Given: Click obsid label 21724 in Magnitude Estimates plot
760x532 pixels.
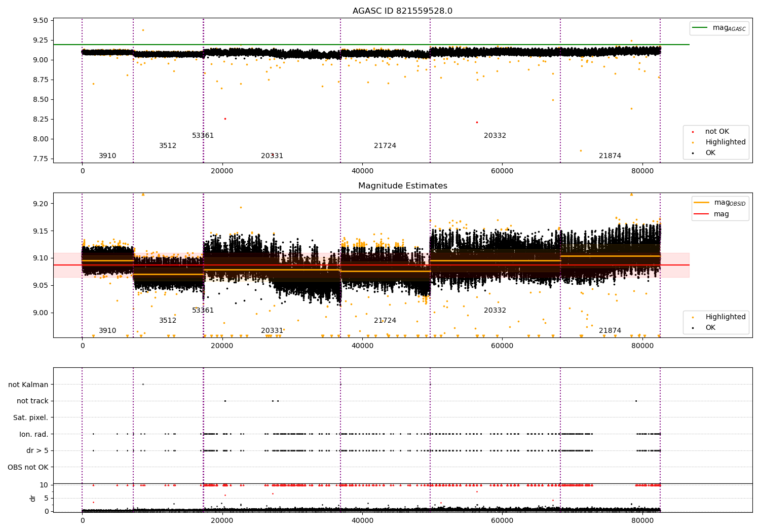Looking at the screenshot, I should pos(385,321).
